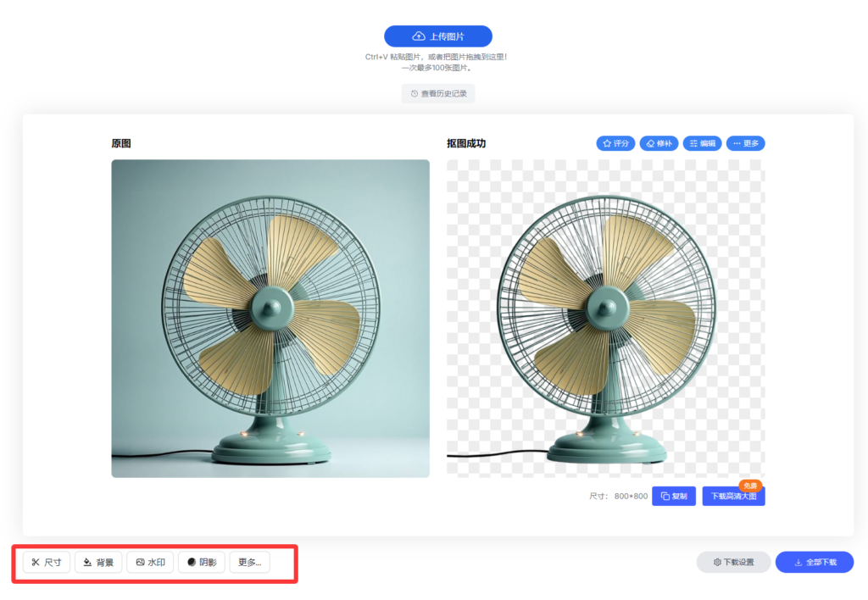Image resolution: width=868 pixels, height=600 pixels.
Task: Select the 水印 watermark tool
Action: click(150, 562)
